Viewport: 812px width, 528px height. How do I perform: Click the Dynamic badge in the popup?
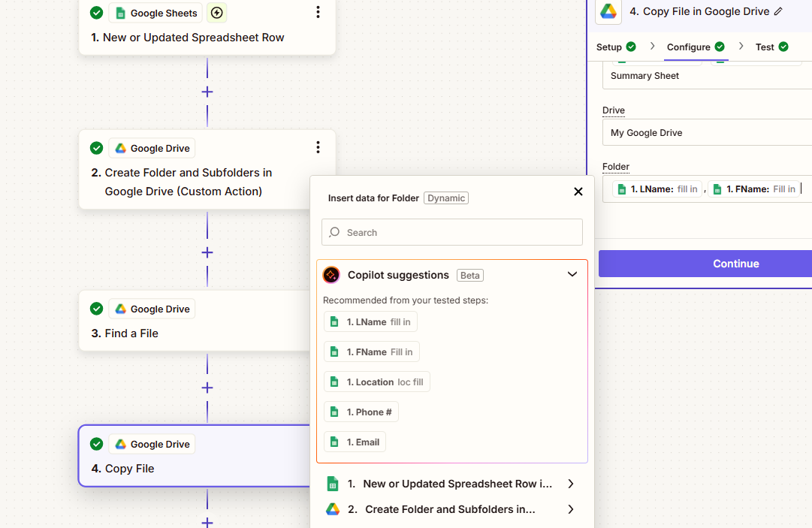click(x=446, y=198)
